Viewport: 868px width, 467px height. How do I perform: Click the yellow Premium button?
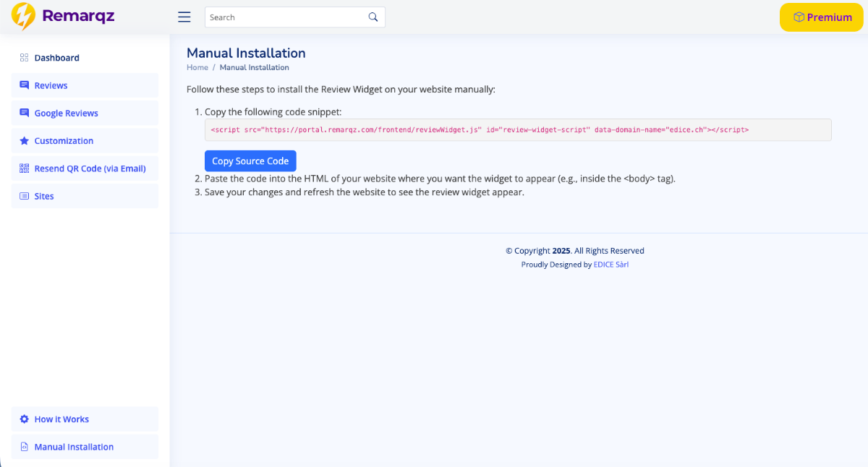point(821,17)
